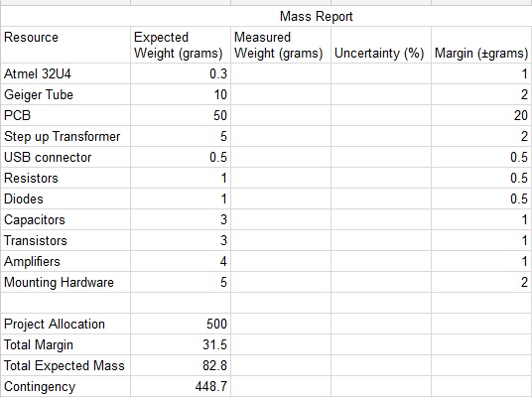
Task: Click the empty Uncertainty cell for Capacitors
Action: point(381,219)
